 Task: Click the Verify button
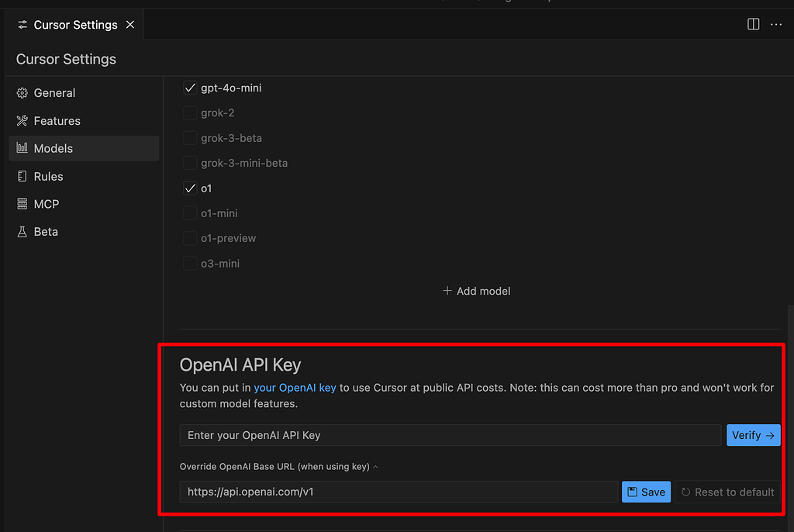pyautogui.click(x=753, y=435)
